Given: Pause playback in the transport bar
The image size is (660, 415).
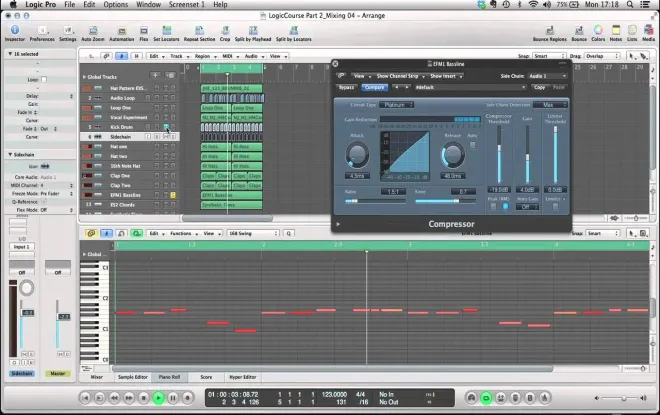Looking at the screenshot, I should tap(173, 398).
